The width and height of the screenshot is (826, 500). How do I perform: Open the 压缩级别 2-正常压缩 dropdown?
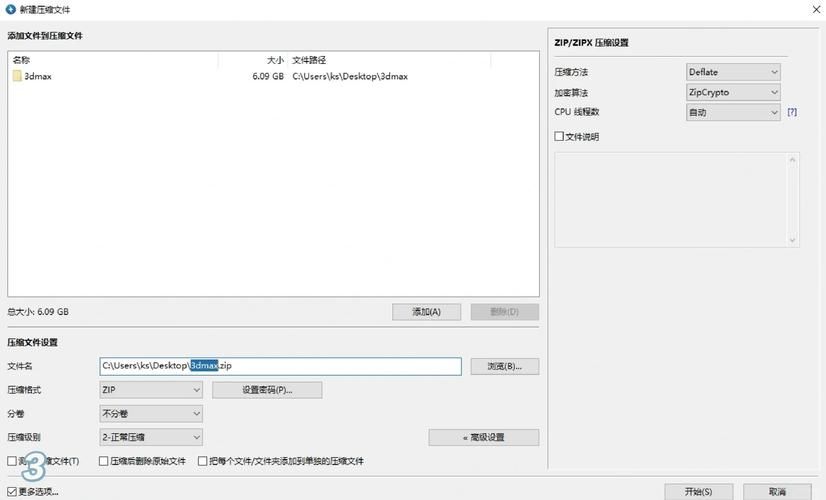(x=151, y=437)
